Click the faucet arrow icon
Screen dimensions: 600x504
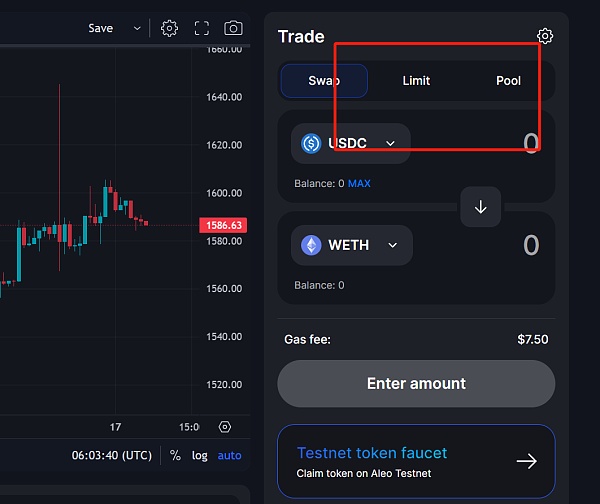coord(526,461)
